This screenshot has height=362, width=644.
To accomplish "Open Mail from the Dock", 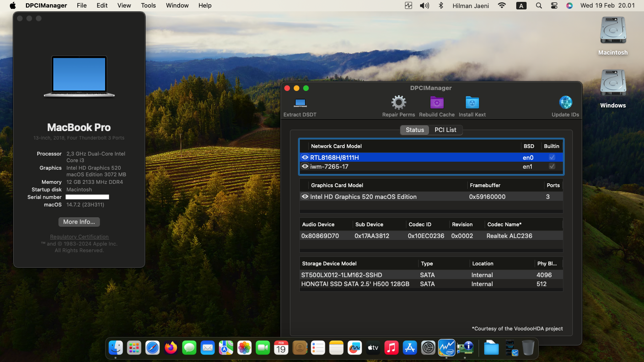I will [x=207, y=348].
